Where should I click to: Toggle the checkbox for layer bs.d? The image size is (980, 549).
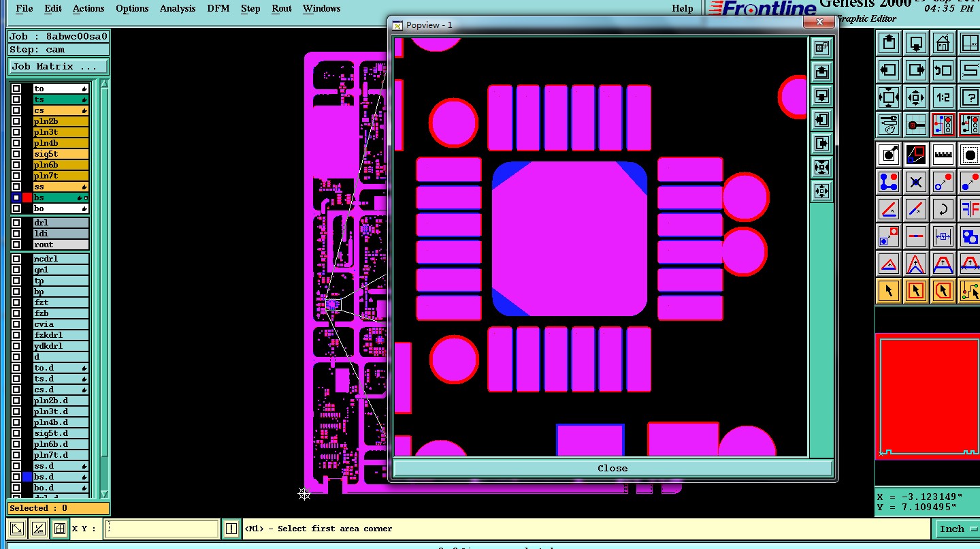pos(16,477)
